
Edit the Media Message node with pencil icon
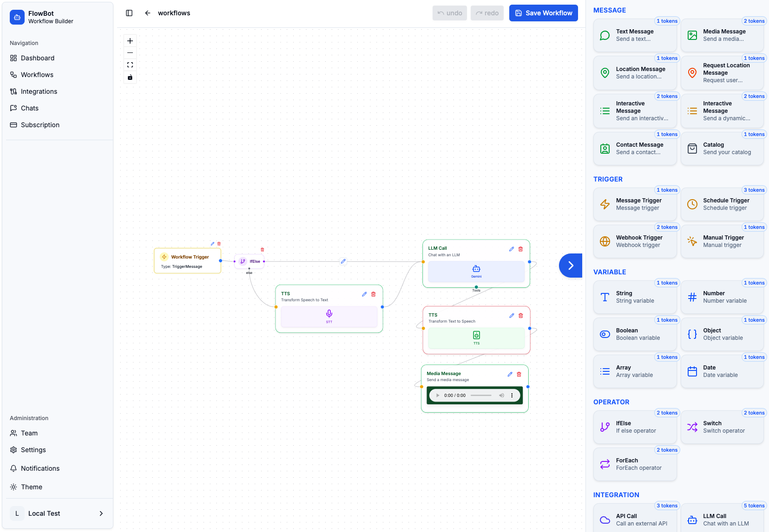[x=510, y=374]
